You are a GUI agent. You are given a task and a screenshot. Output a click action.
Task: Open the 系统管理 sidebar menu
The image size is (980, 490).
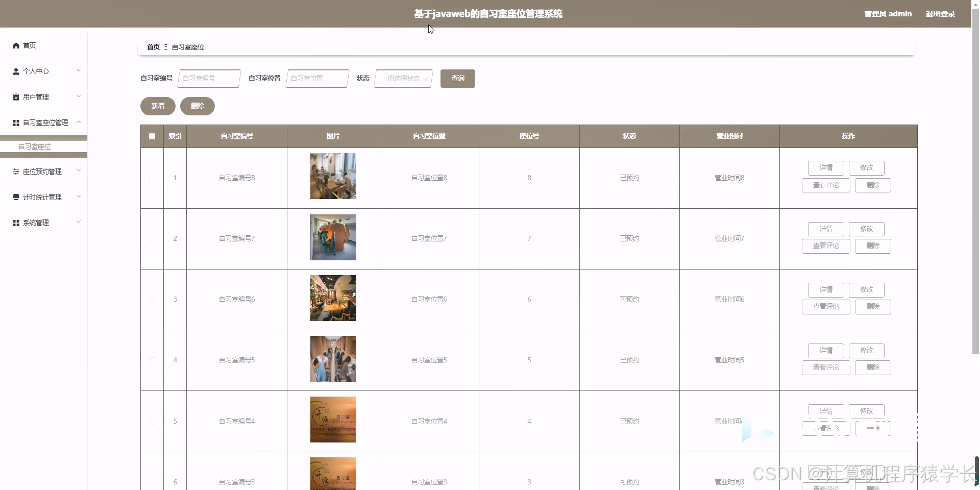[36, 223]
